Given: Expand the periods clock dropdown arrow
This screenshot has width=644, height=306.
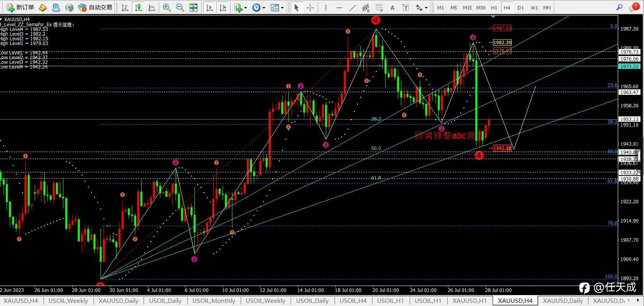Looking at the screenshot, I should click(x=264, y=7).
